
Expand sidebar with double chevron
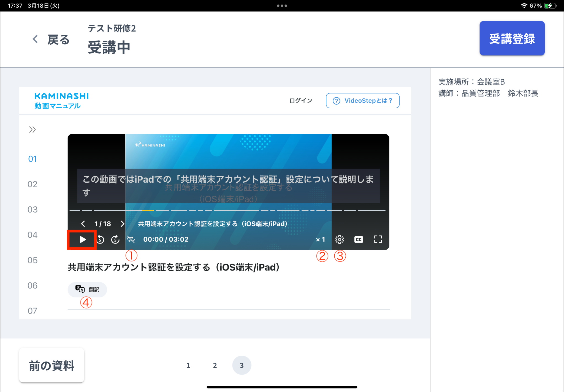click(x=32, y=129)
